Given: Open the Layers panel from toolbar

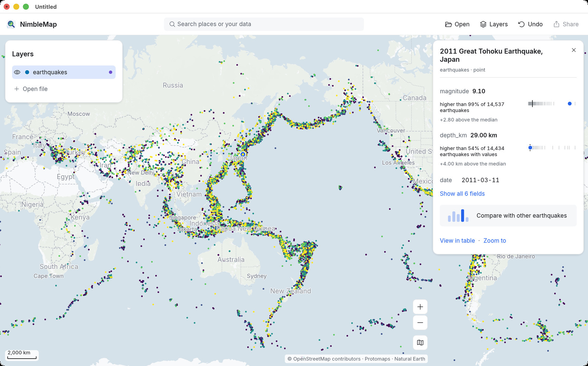Looking at the screenshot, I should (494, 24).
